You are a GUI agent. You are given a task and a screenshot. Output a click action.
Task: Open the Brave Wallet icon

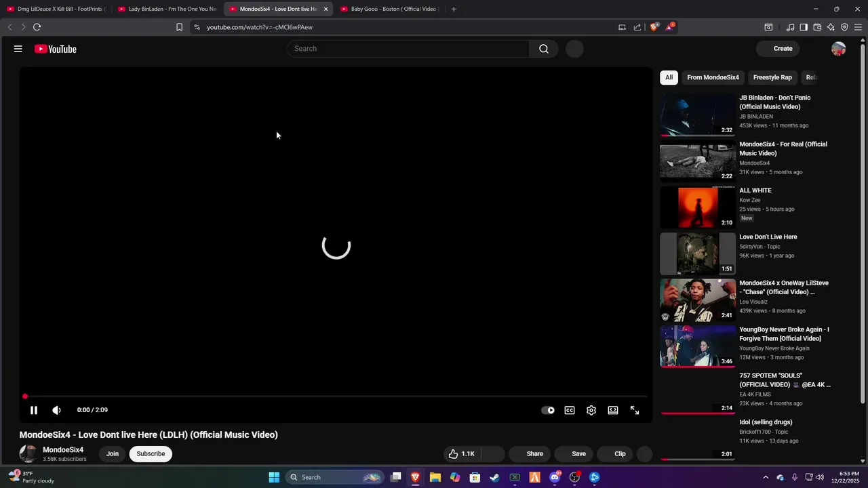point(817,27)
